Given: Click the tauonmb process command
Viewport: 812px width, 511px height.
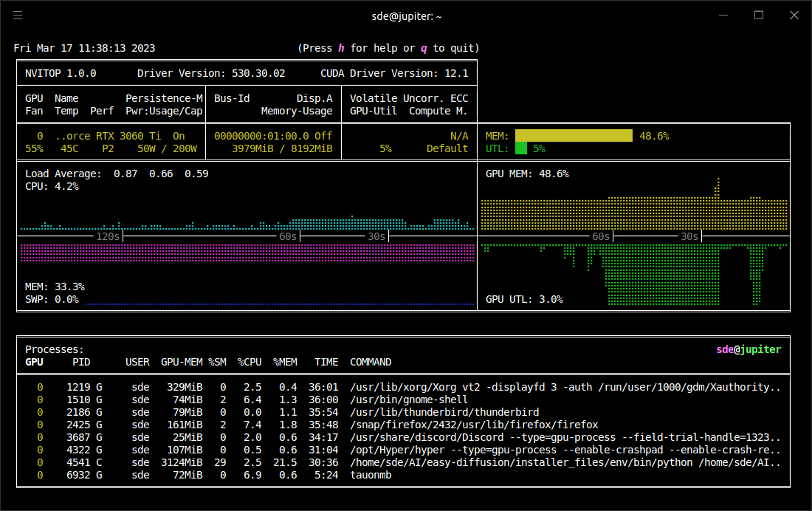Looking at the screenshot, I should click(x=371, y=475).
